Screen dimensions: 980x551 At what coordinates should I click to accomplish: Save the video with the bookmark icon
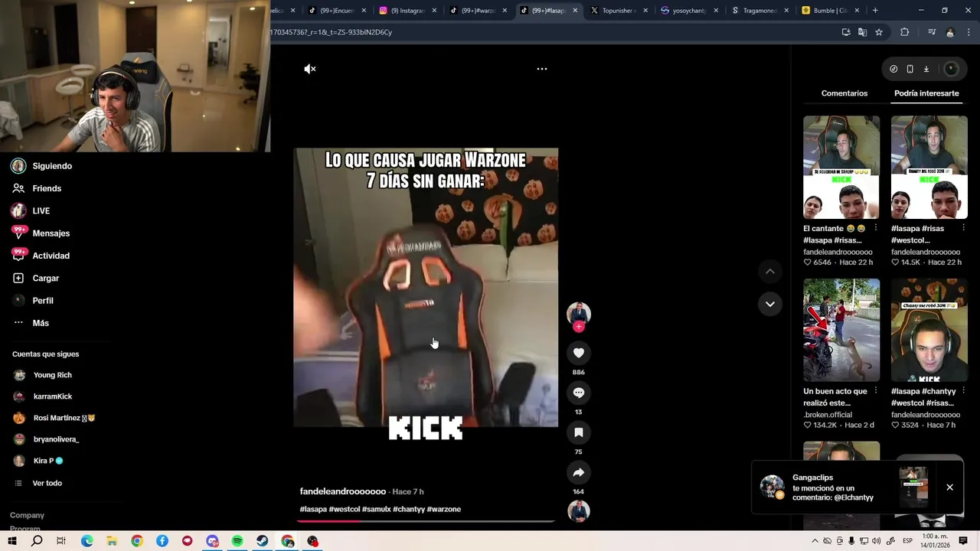coord(579,432)
